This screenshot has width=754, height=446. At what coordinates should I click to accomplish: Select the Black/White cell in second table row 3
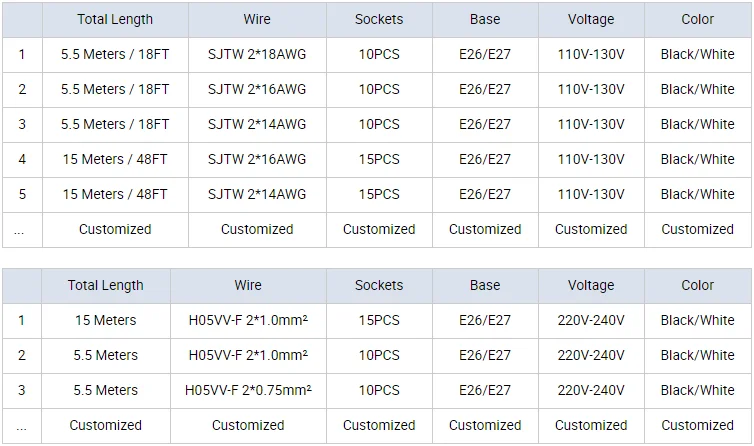698,391
